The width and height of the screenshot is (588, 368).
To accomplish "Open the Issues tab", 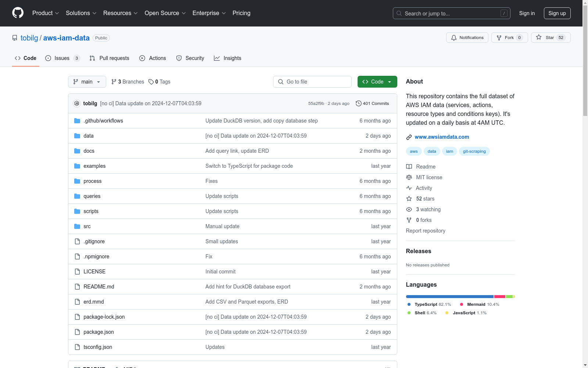I will click(x=62, y=58).
